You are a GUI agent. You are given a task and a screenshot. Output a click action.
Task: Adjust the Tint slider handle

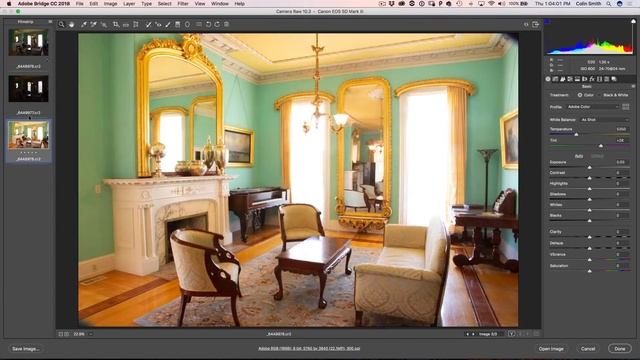tap(600, 145)
